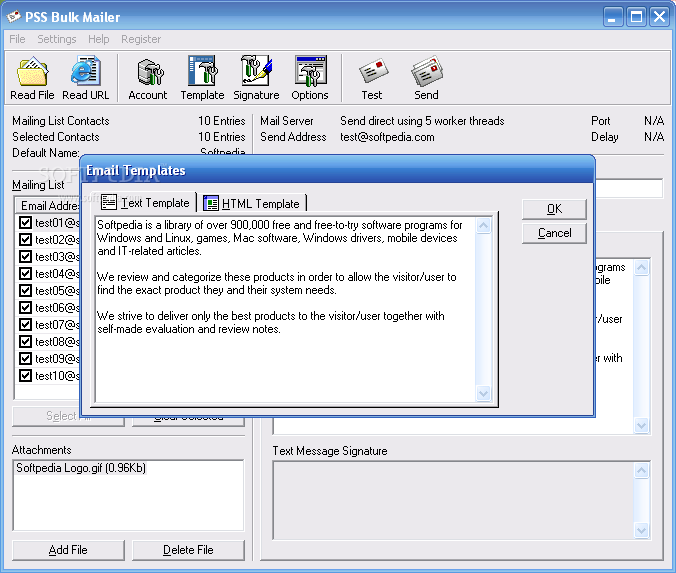
Task: Click inside the template text editing area
Action: click(285, 309)
